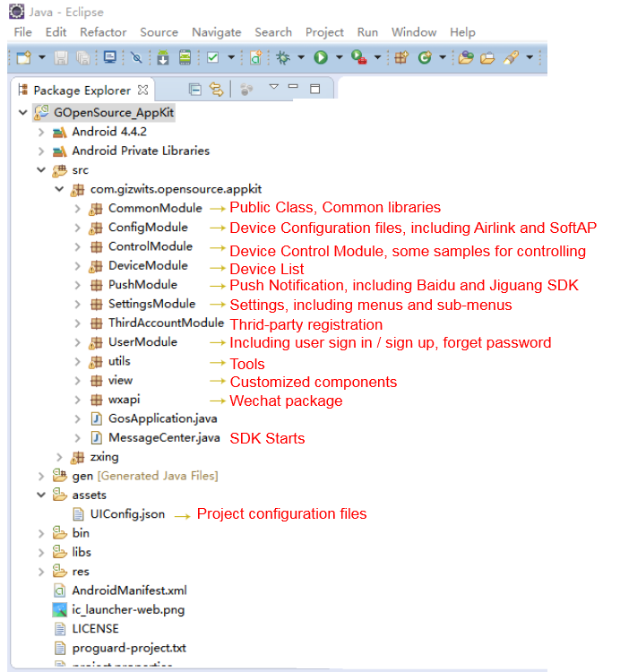Viewport: 620px width, 672px height.
Task: Open the Project menu
Action: coord(324,32)
